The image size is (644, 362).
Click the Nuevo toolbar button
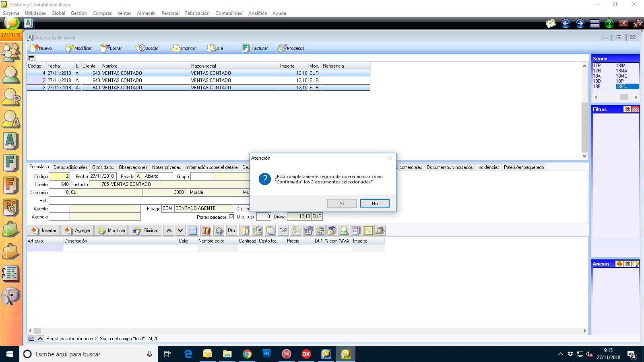point(41,48)
